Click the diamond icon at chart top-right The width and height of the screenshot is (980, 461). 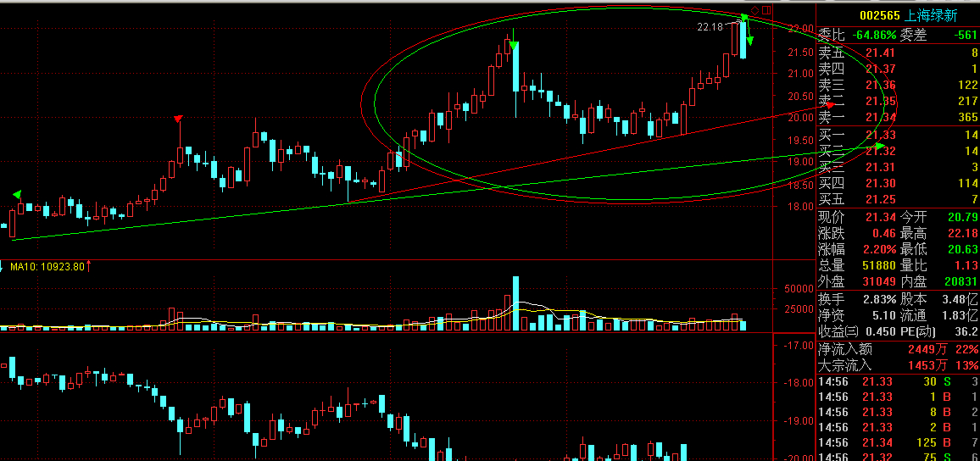(754, 10)
